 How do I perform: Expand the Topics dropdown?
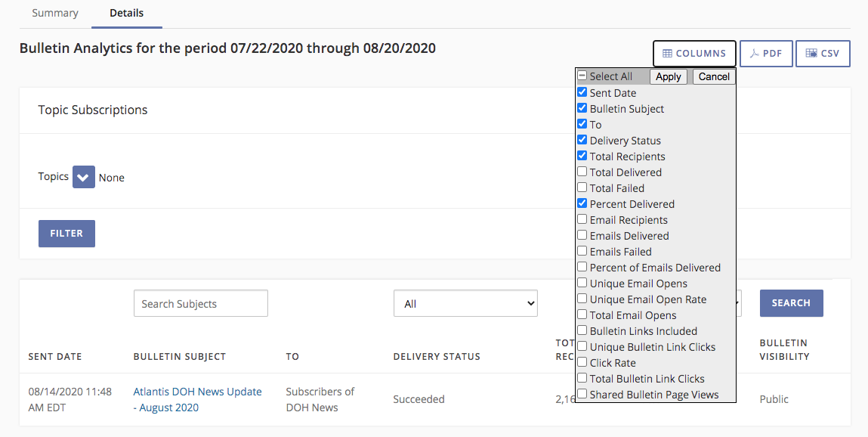click(82, 176)
